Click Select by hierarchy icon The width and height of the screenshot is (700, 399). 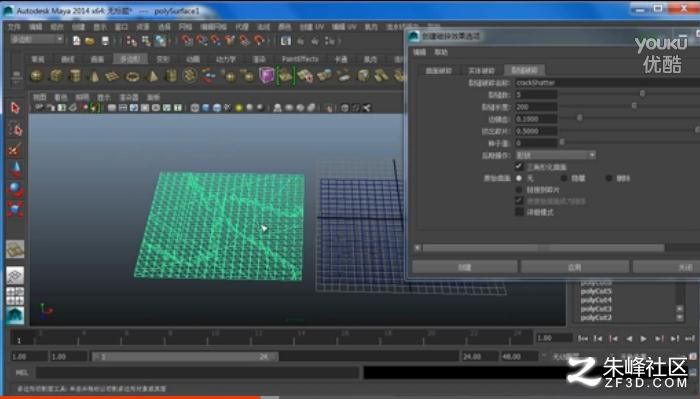tap(131, 41)
